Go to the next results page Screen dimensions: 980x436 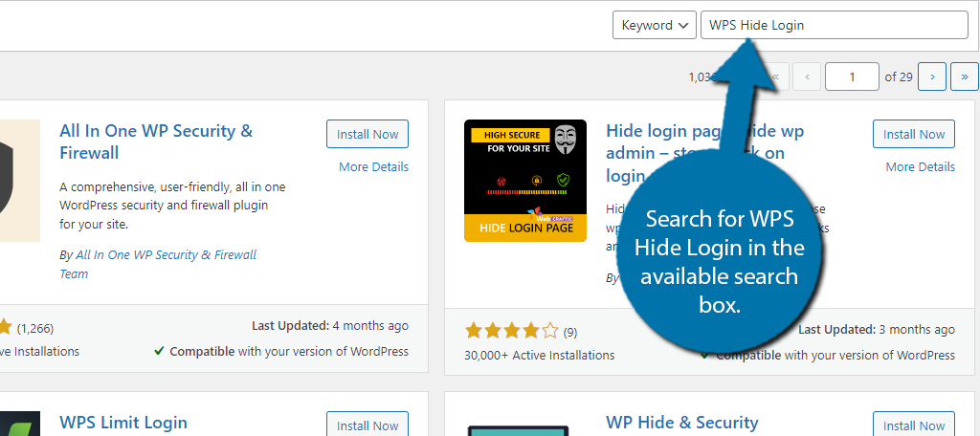click(932, 77)
